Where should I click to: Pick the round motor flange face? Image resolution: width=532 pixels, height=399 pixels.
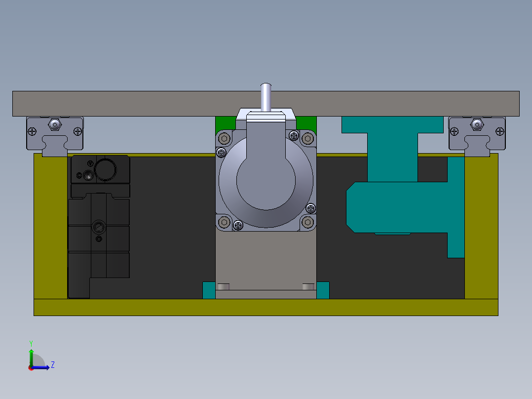(x=266, y=182)
